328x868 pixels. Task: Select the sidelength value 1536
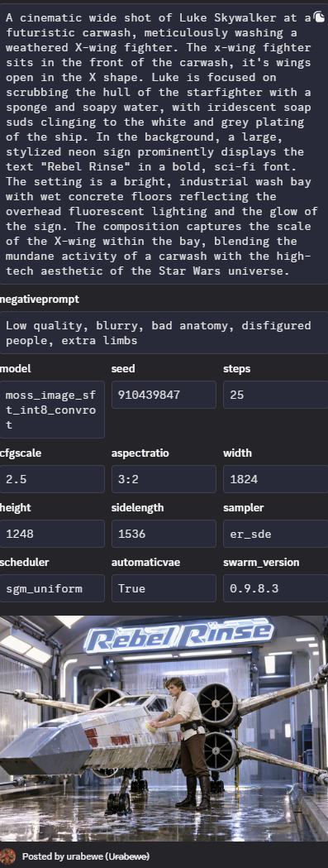[x=164, y=534]
